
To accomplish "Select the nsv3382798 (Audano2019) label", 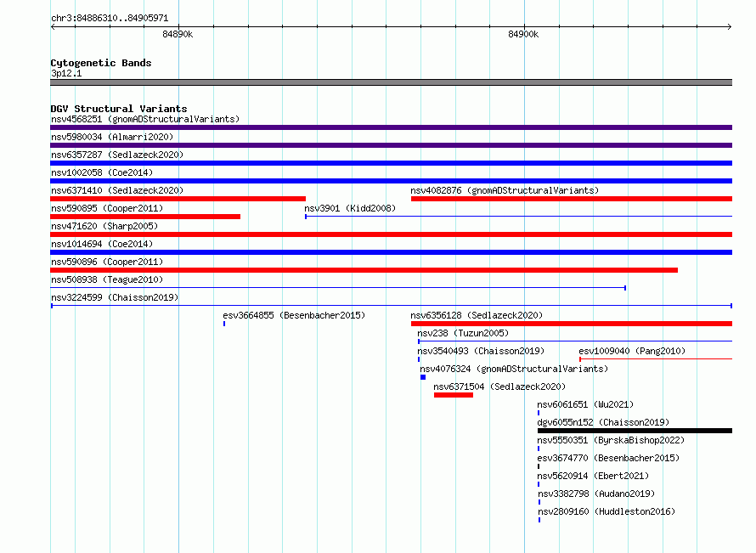I will [596, 494].
